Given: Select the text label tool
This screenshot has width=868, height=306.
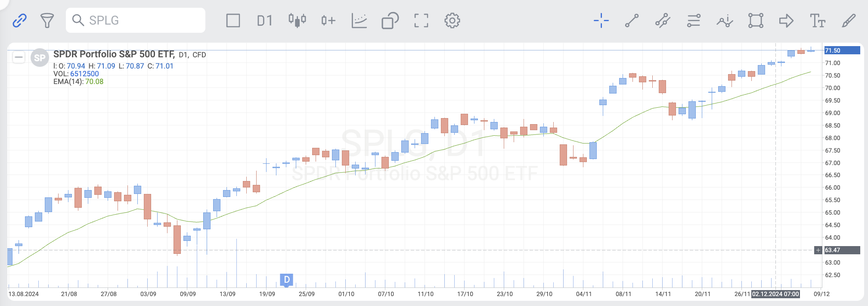Looking at the screenshot, I should pos(817,20).
